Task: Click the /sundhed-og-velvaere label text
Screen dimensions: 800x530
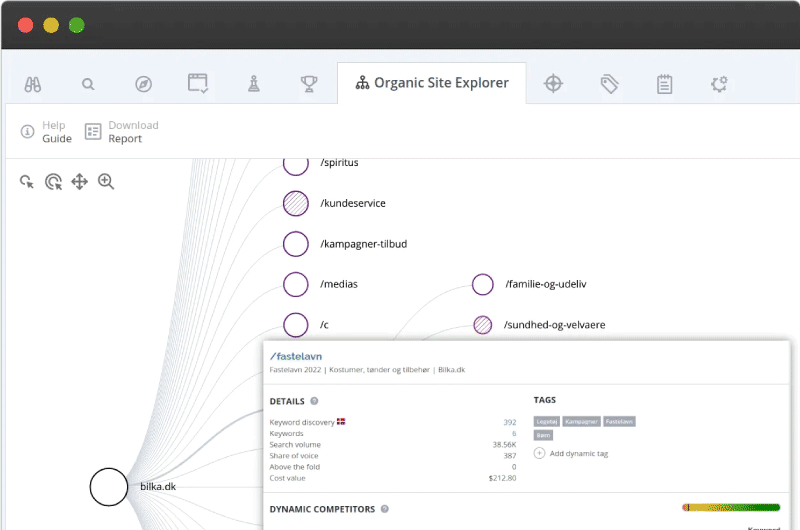Action: click(x=555, y=325)
